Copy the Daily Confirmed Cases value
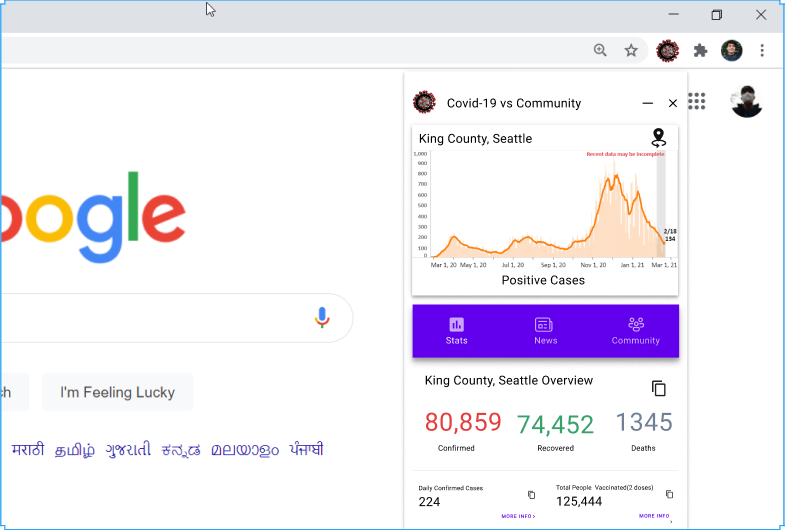The width and height of the screenshot is (785, 530). tap(531, 495)
